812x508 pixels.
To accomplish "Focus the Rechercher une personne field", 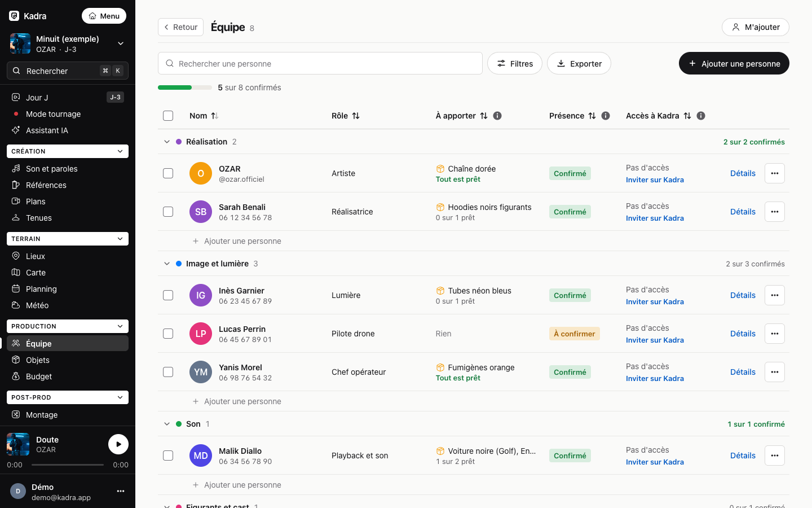I will [x=320, y=63].
